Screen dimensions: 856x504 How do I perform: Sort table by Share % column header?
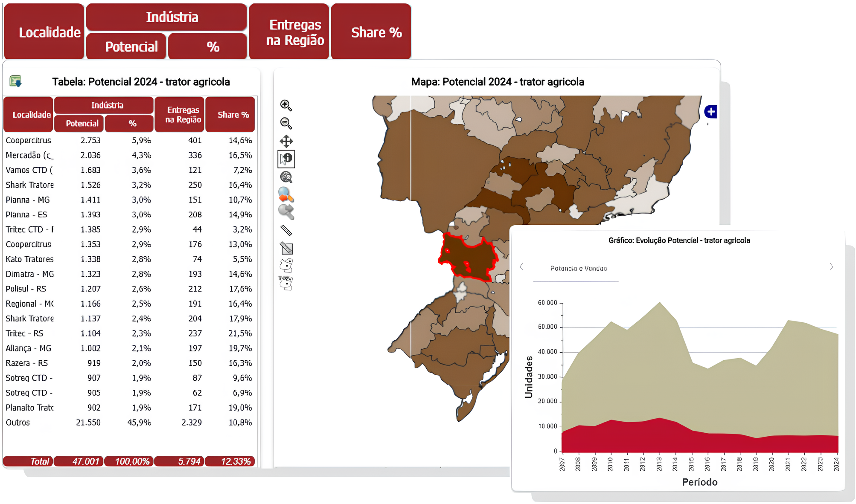pos(233,115)
